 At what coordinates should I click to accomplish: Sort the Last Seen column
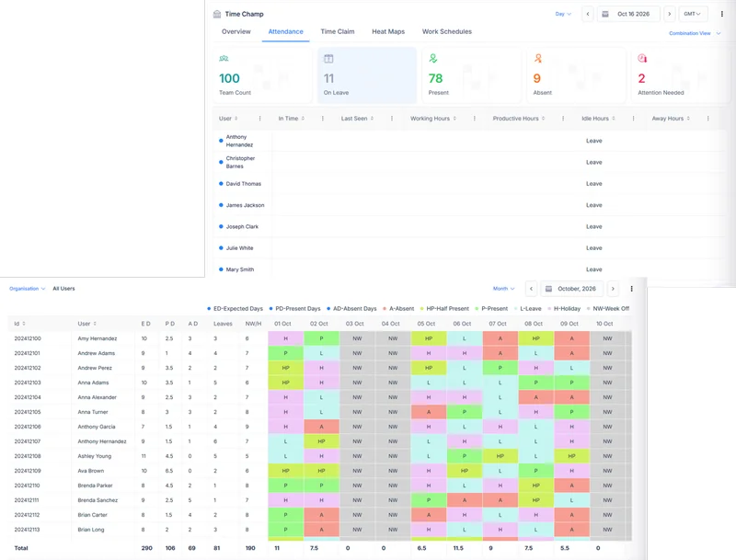click(372, 119)
